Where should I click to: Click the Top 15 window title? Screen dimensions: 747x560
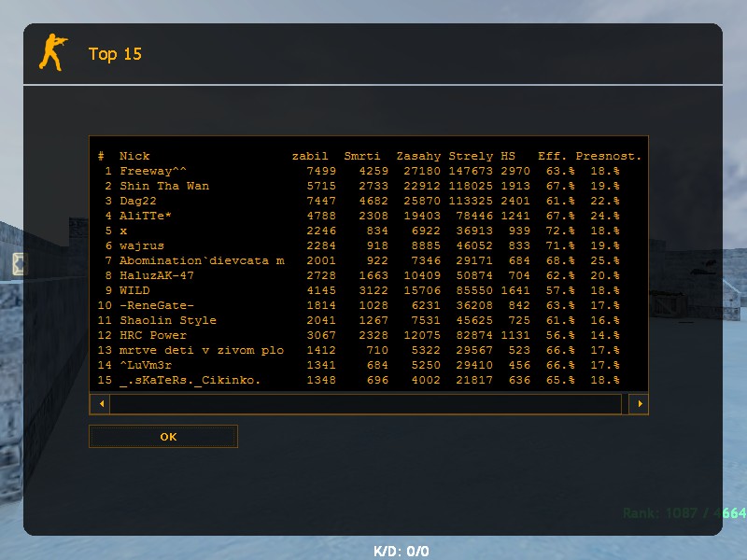[x=115, y=54]
